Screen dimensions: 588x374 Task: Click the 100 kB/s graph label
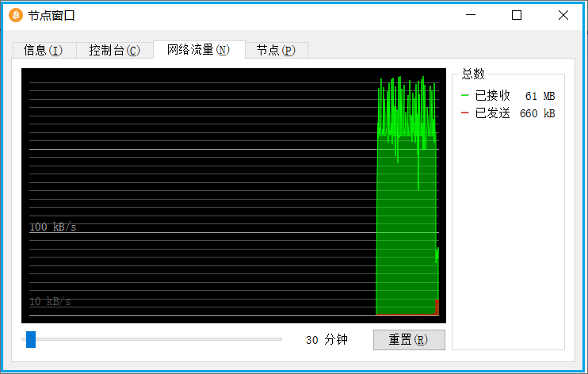(x=53, y=227)
